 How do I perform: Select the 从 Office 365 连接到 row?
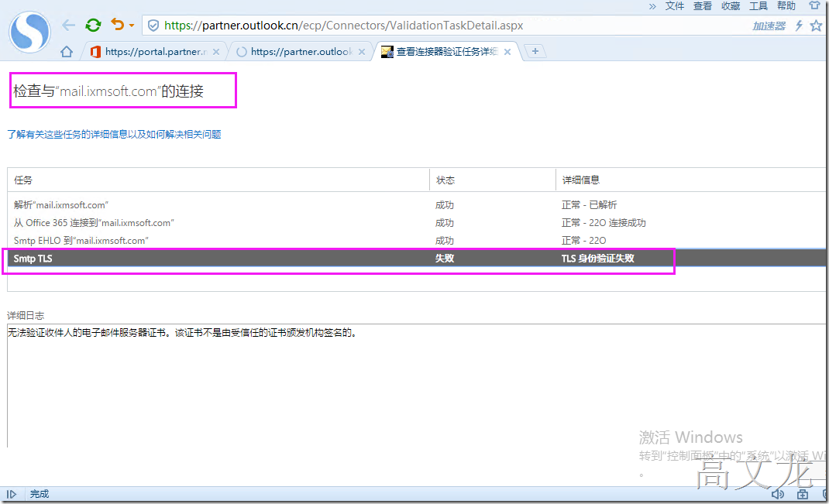click(417, 223)
